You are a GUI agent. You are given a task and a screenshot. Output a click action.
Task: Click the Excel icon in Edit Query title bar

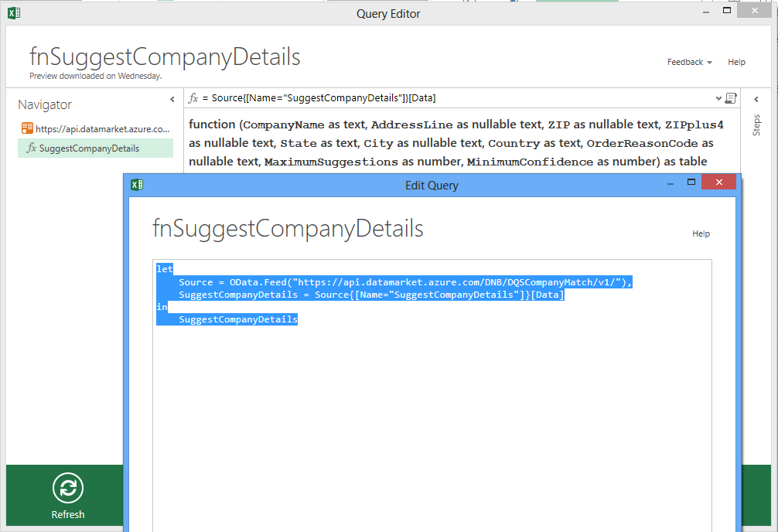pyautogui.click(x=137, y=185)
